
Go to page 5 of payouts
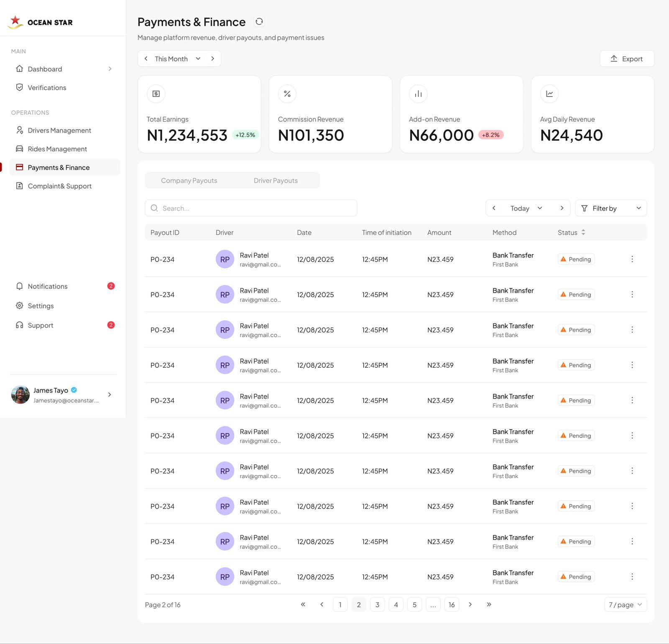(414, 605)
